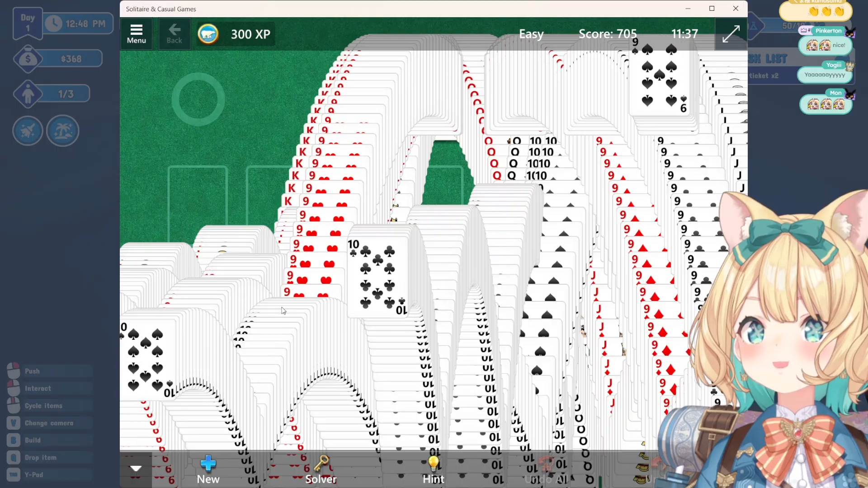Click the polar bear profile badge
Screen dimensions: 868x488
coord(208,34)
